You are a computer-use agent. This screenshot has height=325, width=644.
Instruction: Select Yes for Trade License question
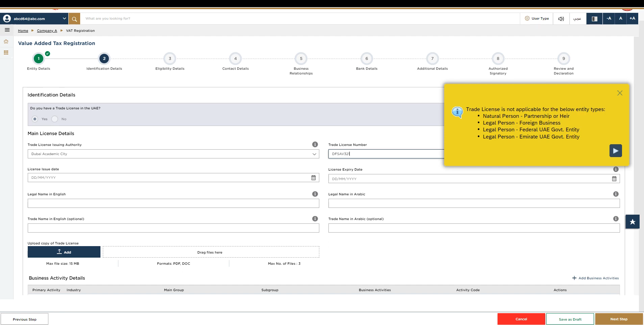click(35, 119)
